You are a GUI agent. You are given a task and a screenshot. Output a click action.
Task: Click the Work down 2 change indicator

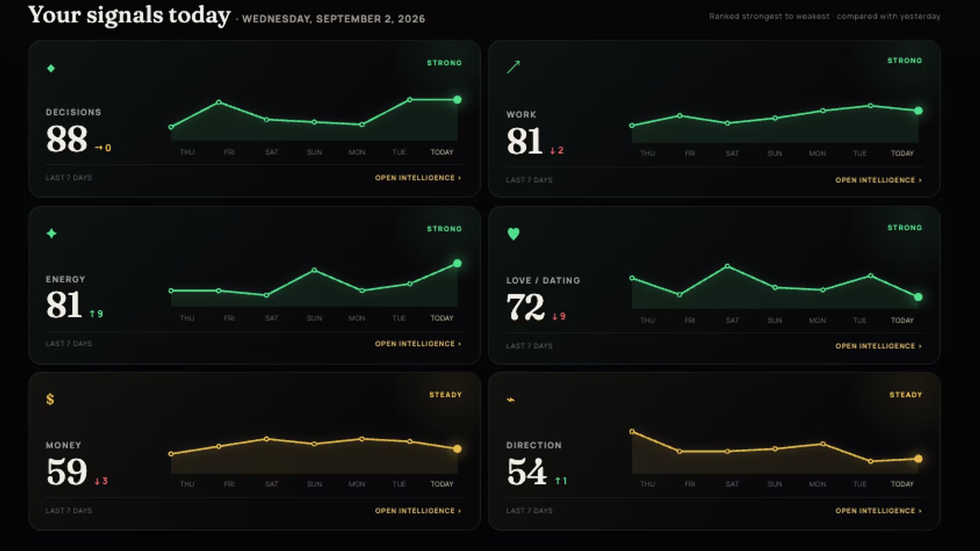[x=557, y=150]
